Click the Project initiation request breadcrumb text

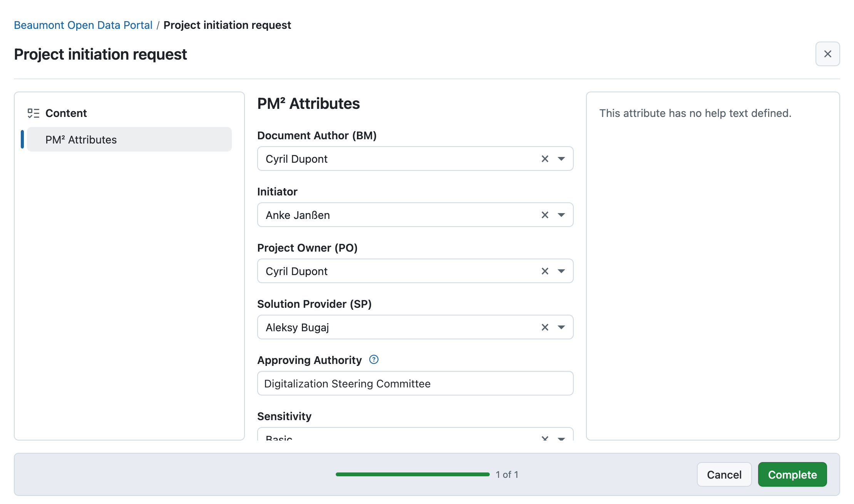[227, 25]
